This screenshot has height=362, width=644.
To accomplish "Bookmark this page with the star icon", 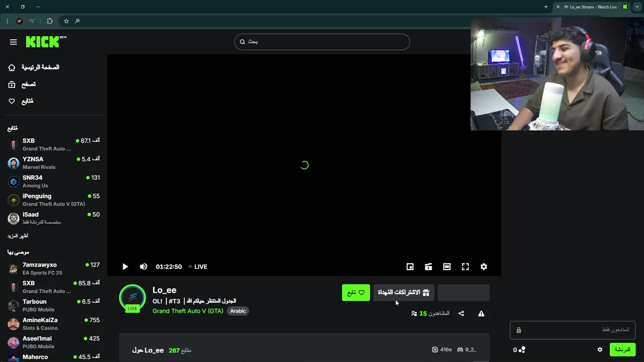I will coord(66,21).
